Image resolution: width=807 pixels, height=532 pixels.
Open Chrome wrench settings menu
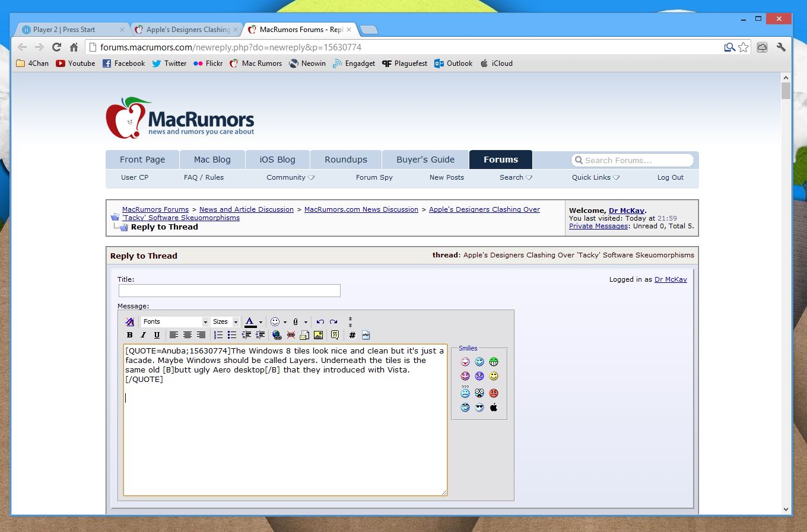pos(781,47)
